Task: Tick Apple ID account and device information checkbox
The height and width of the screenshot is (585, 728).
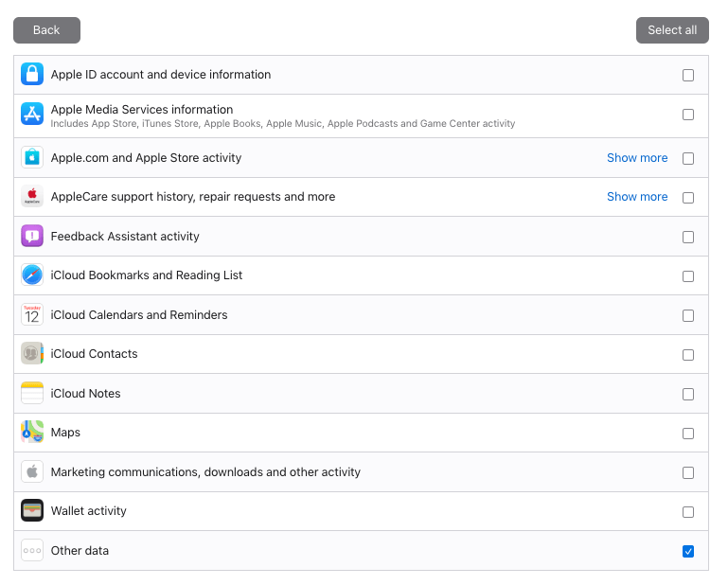Action: (x=688, y=75)
